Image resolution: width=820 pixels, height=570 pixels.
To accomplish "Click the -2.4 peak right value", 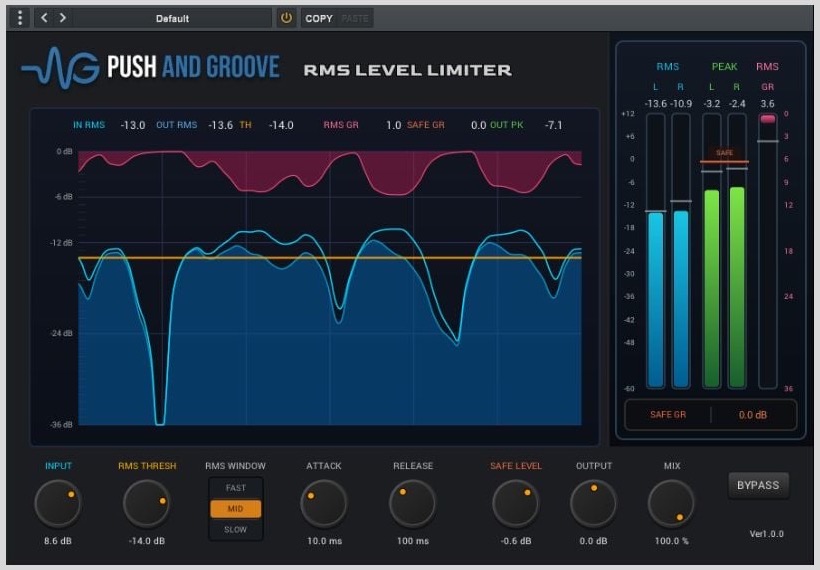I will 737,104.
